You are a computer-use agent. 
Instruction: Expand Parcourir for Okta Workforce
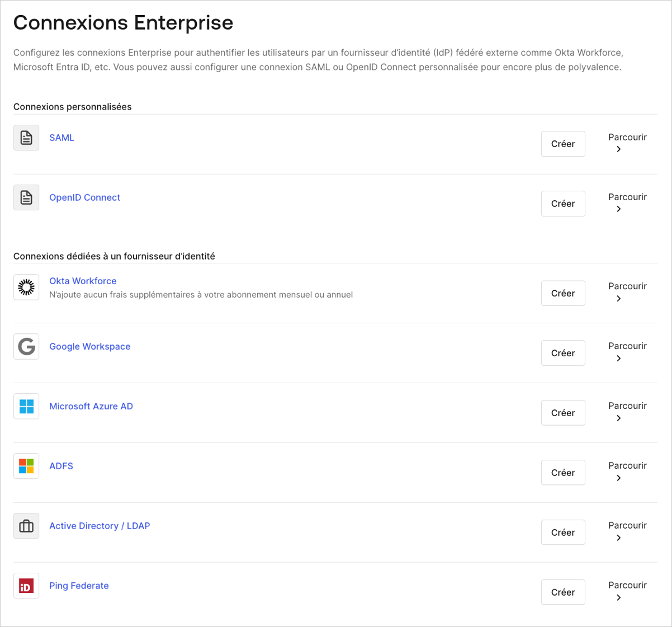(x=627, y=292)
